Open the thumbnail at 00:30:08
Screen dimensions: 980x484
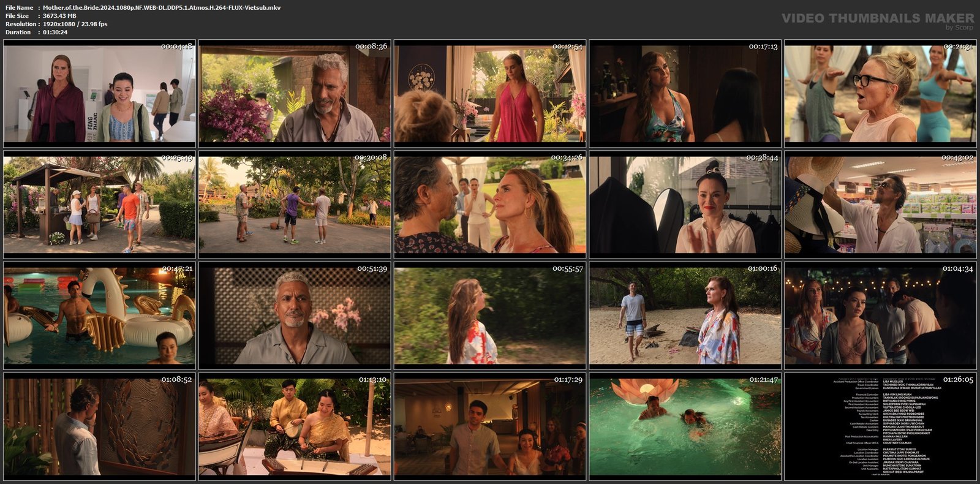pyautogui.click(x=295, y=205)
